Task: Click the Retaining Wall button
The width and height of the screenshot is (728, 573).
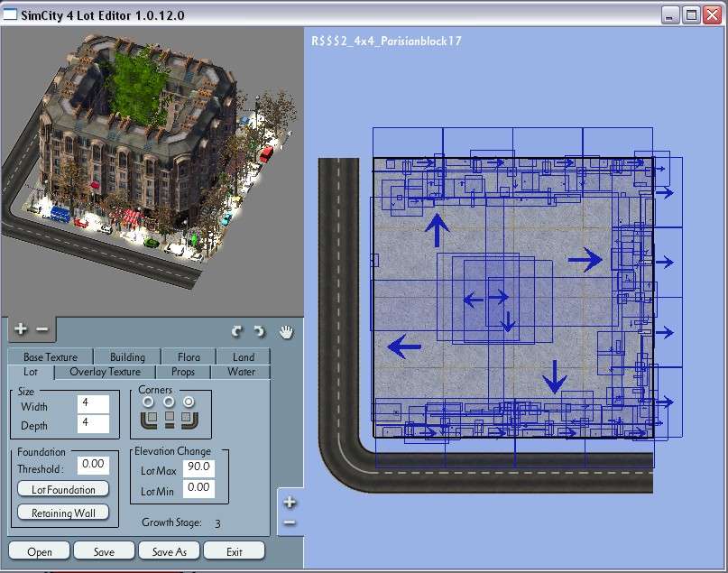Action: pyautogui.click(x=63, y=513)
